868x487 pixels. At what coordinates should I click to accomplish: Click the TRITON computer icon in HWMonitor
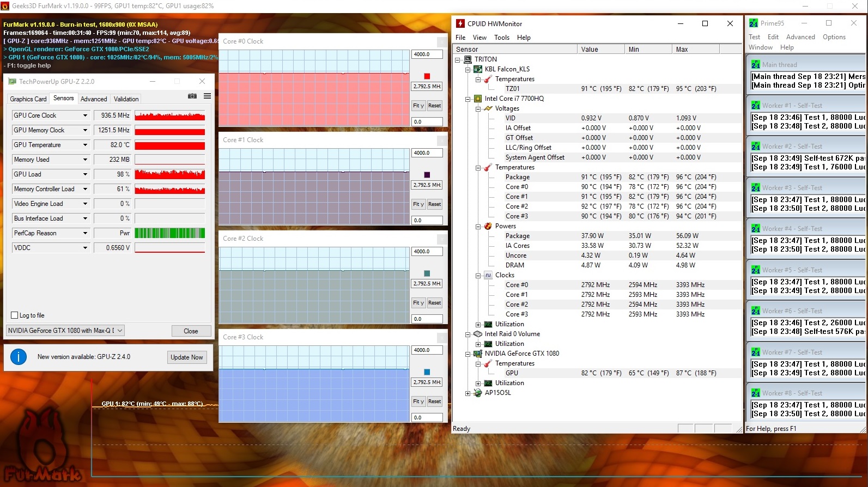tap(468, 59)
